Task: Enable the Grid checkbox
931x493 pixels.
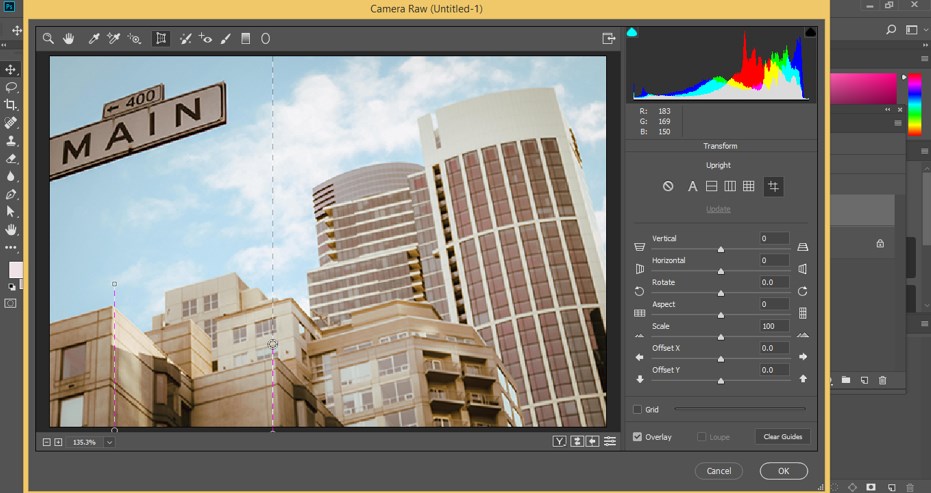Action: [x=638, y=409]
